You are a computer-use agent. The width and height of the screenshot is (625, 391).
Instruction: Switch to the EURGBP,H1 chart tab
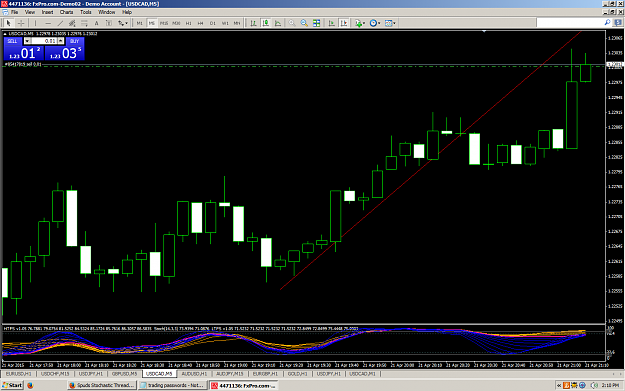pos(265,374)
